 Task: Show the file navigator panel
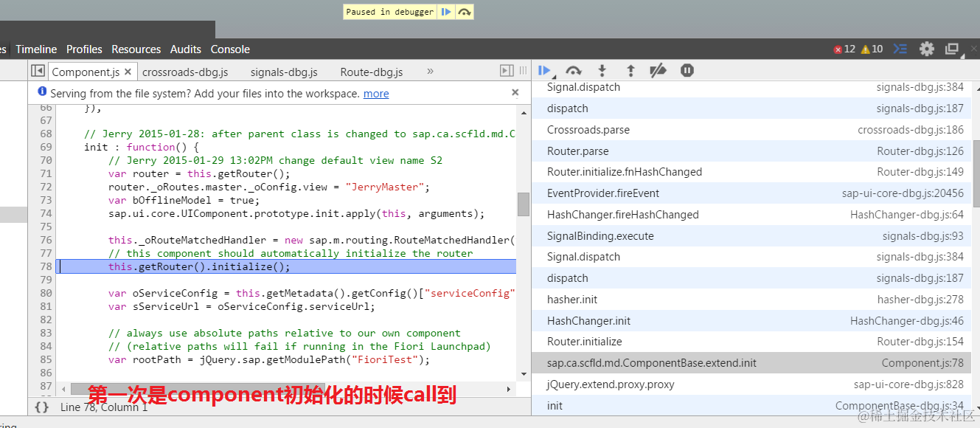pos(38,71)
